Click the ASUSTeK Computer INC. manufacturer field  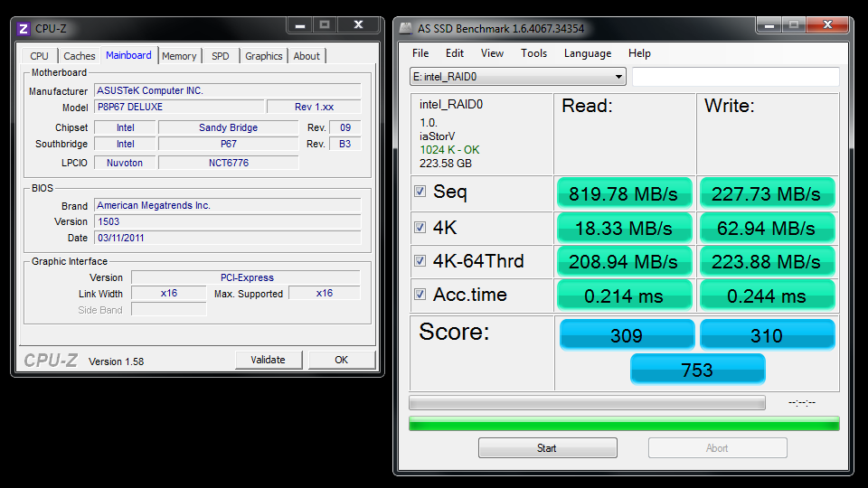[x=228, y=90]
